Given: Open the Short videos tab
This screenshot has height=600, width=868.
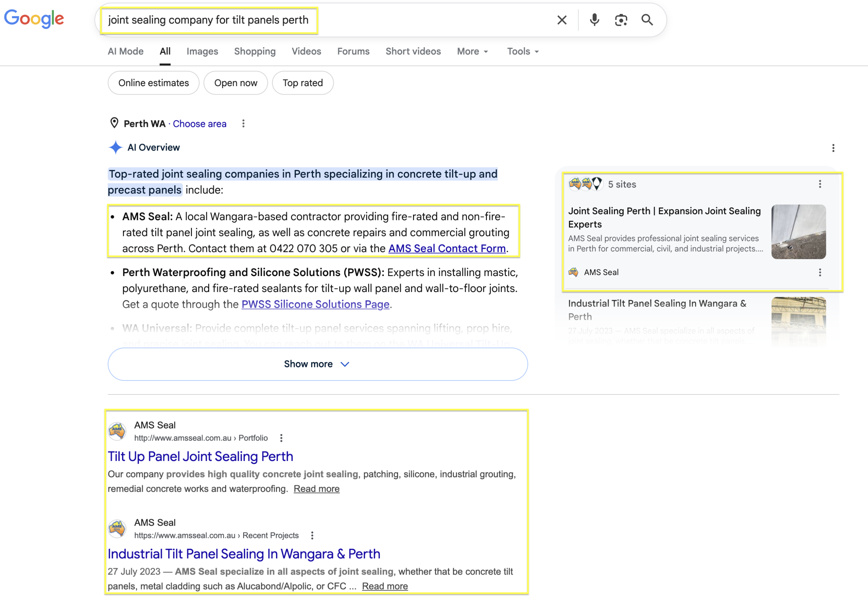Looking at the screenshot, I should coord(413,51).
